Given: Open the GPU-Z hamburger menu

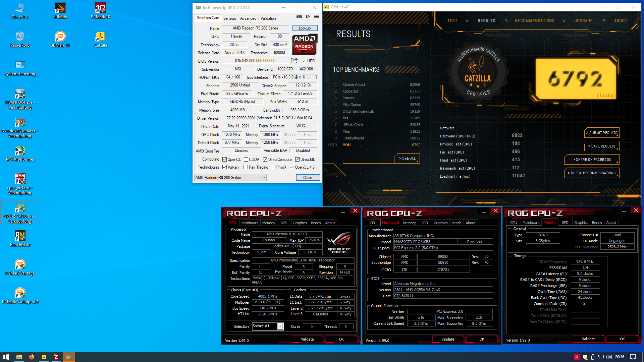Looking at the screenshot, I should 316,16.
